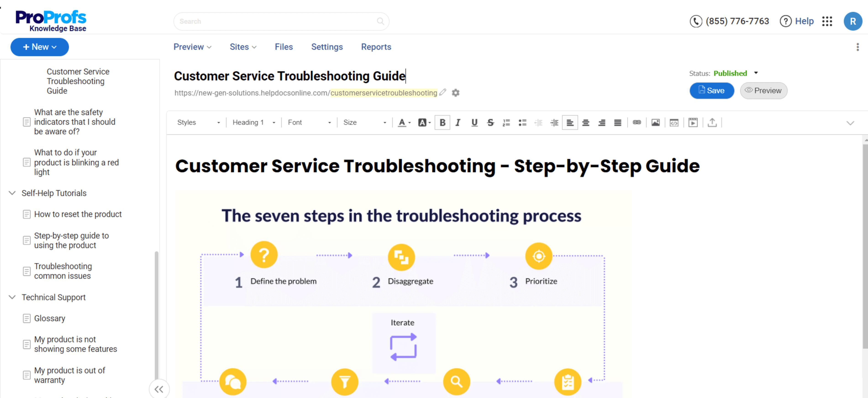
Task: Decrease indent of the paragraph
Action: tap(539, 122)
